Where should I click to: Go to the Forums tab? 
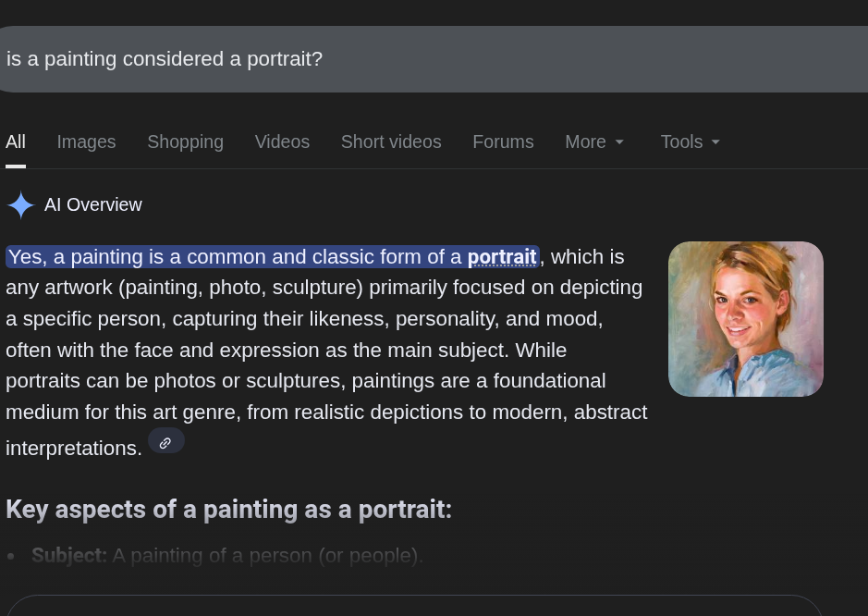pyautogui.click(x=503, y=142)
